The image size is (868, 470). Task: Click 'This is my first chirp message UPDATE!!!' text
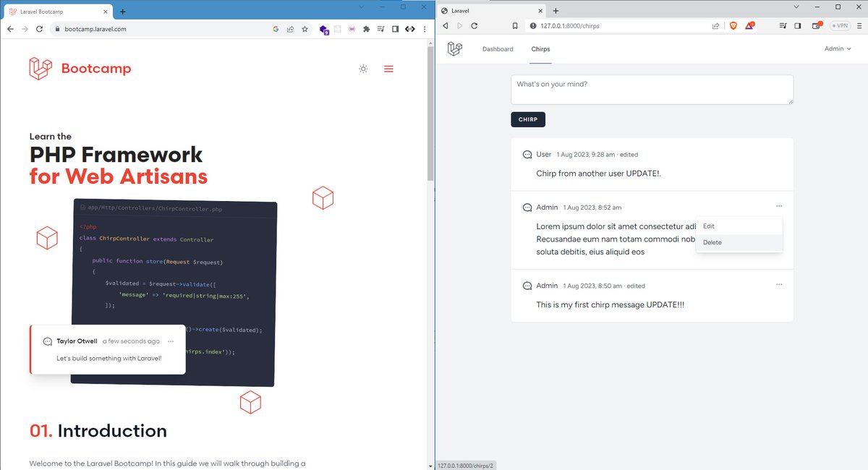click(610, 304)
